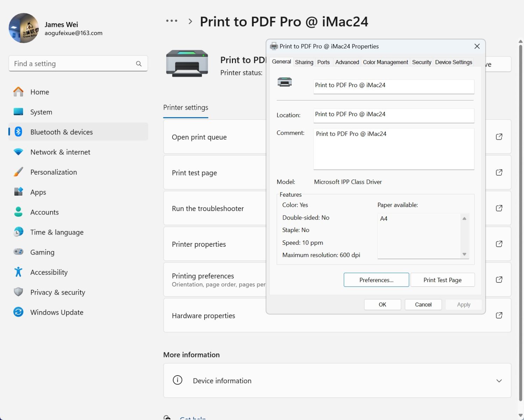The height and width of the screenshot is (420, 524).
Task: Open Privacy & security settings page
Action: click(x=78, y=292)
